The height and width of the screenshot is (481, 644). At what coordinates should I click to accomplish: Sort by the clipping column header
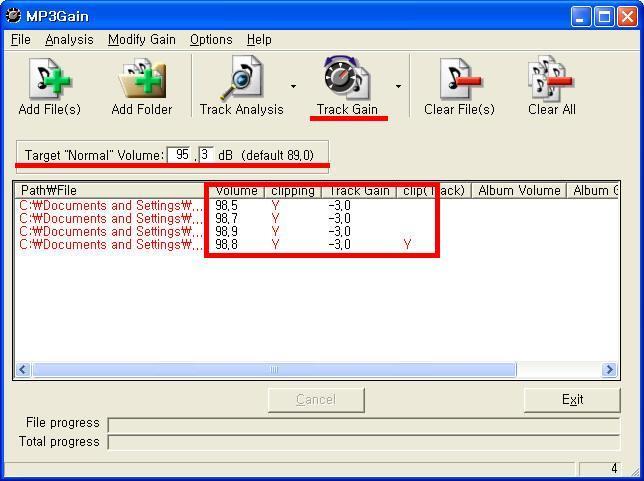pyautogui.click(x=292, y=191)
